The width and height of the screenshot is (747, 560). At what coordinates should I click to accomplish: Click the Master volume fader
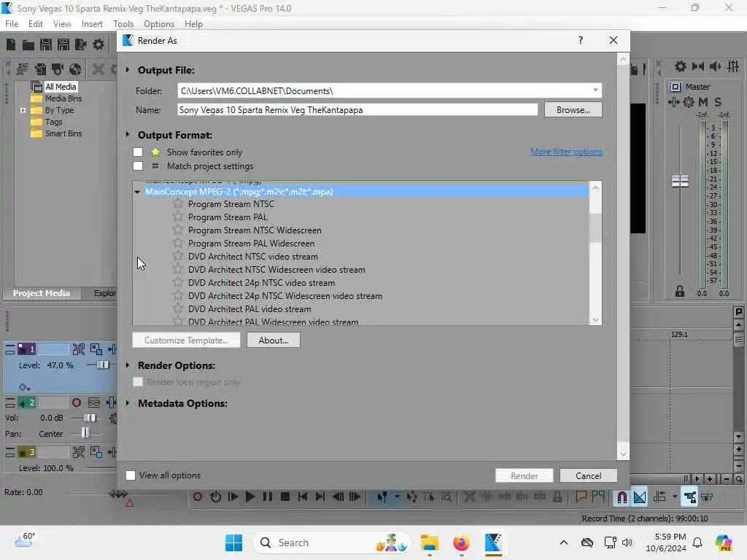click(x=680, y=181)
